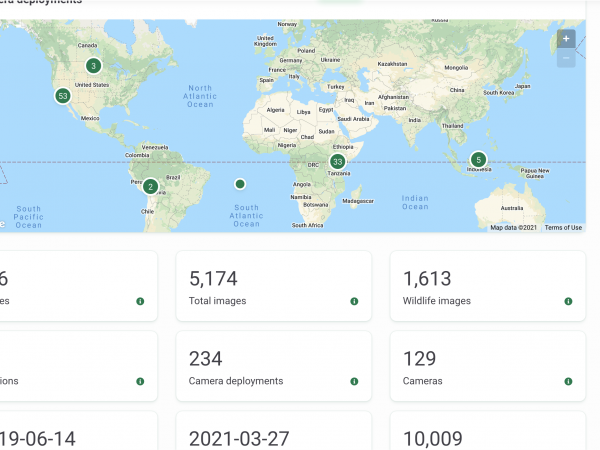Viewport: 600px width, 450px height.
Task: Click the North Atlantic Ocean map label
Action: pos(200,96)
